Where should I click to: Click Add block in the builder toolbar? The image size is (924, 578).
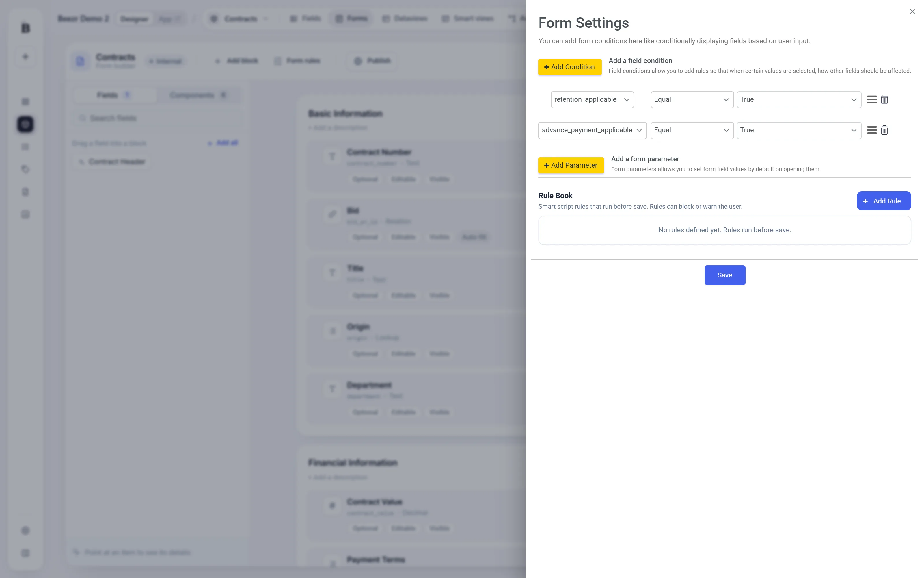coord(237,61)
